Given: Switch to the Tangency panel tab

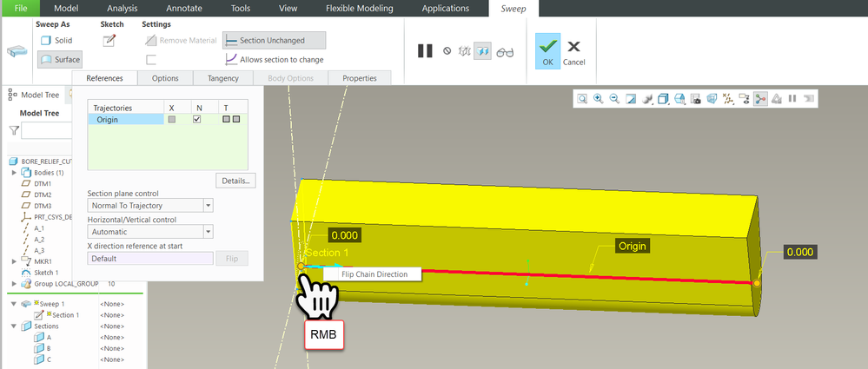Looking at the screenshot, I should pos(223,78).
